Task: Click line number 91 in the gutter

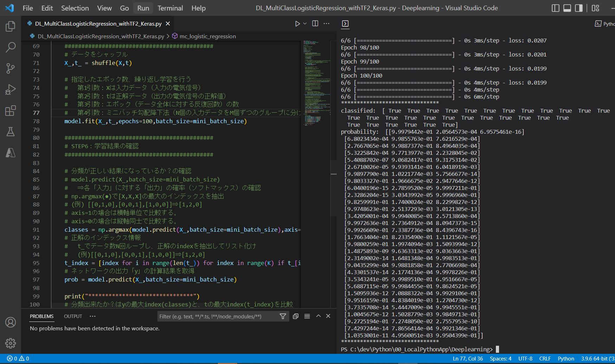Action: click(36, 230)
